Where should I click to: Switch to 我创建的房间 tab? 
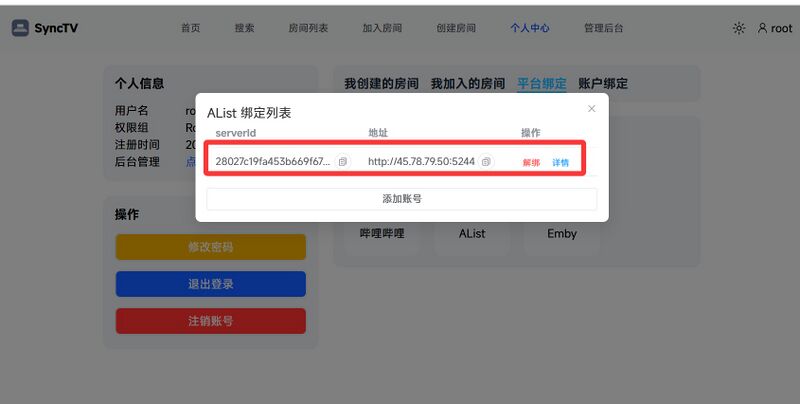click(x=382, y=84)
